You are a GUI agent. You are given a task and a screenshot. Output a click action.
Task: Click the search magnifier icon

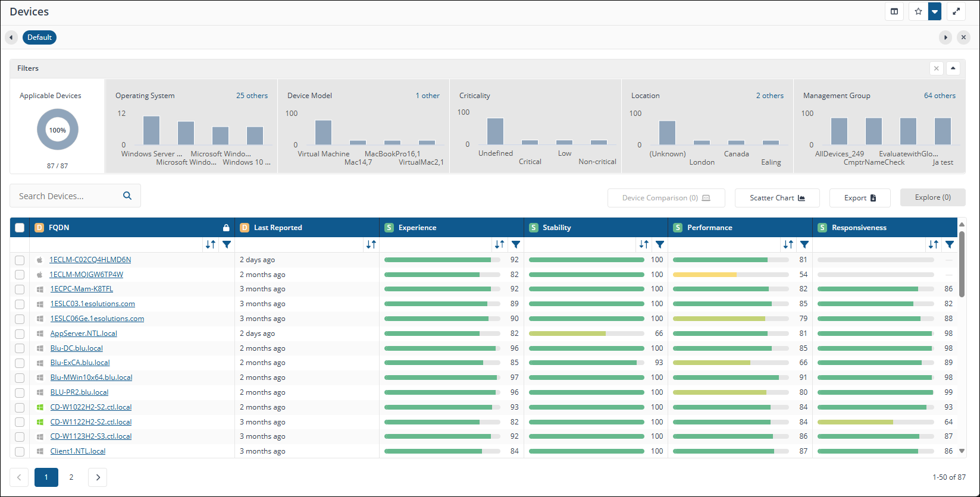pyautogui.click(x=127, y=196)
